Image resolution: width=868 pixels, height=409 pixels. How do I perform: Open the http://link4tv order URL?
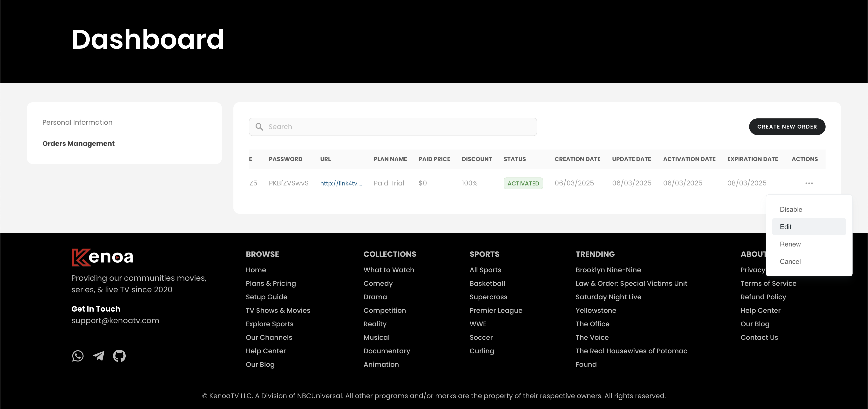[341, 183]
